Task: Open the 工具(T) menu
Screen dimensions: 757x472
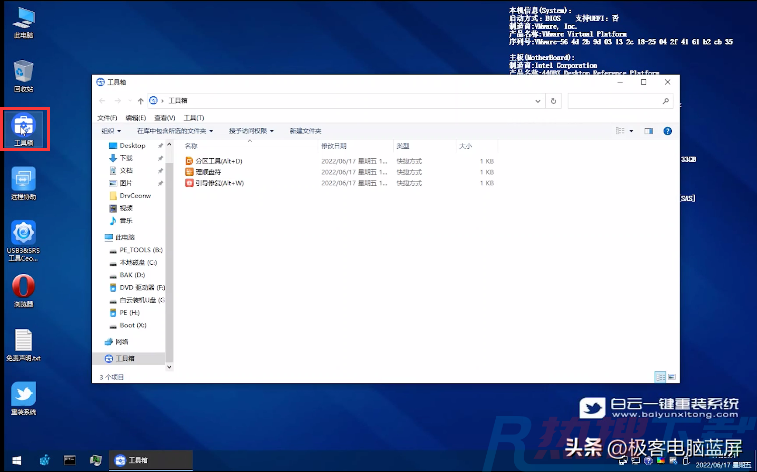Action: click(194, 118)
